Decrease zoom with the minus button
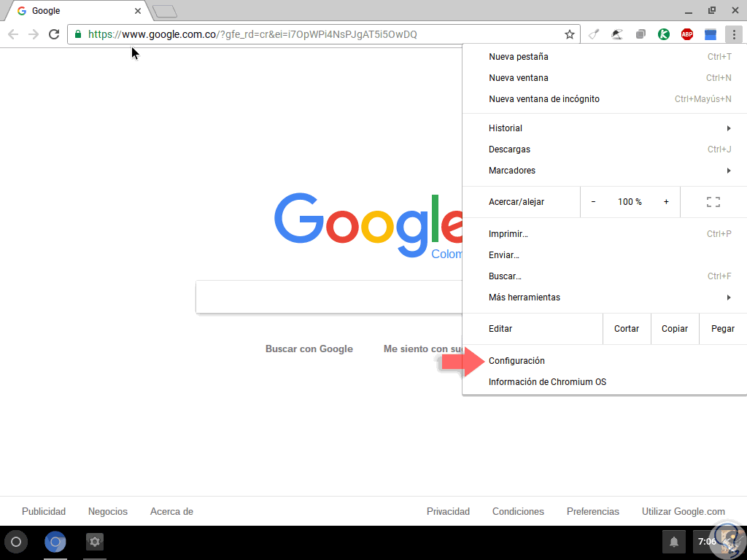The width and height of the screenshot is (747, 560). point(593,202)
